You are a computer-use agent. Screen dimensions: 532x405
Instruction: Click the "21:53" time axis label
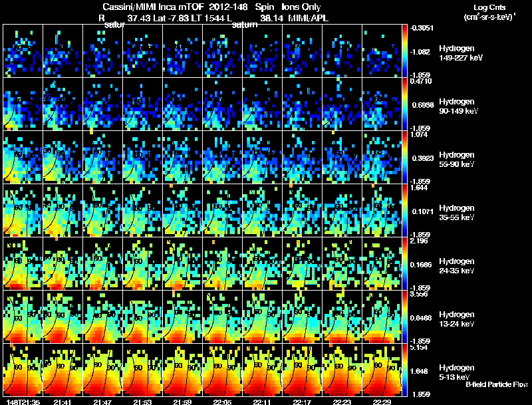pyautogui.click(x=142, y=402)
